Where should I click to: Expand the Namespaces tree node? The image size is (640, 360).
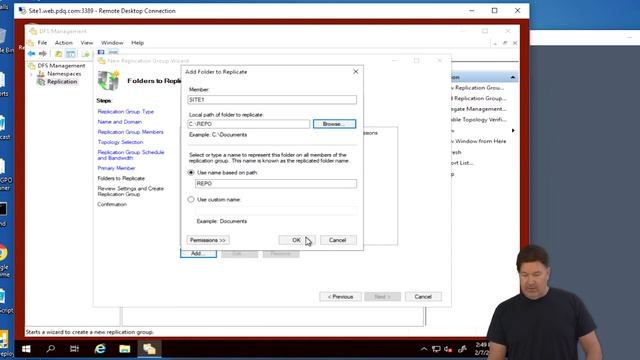tap(31, 74)
